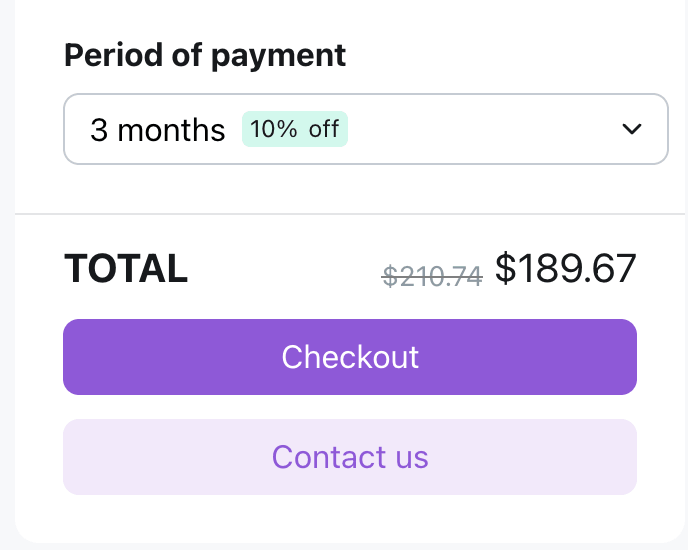The image size is (688, 550).
Task: Click the word "Checkout" on purple button
Action: 350,357
